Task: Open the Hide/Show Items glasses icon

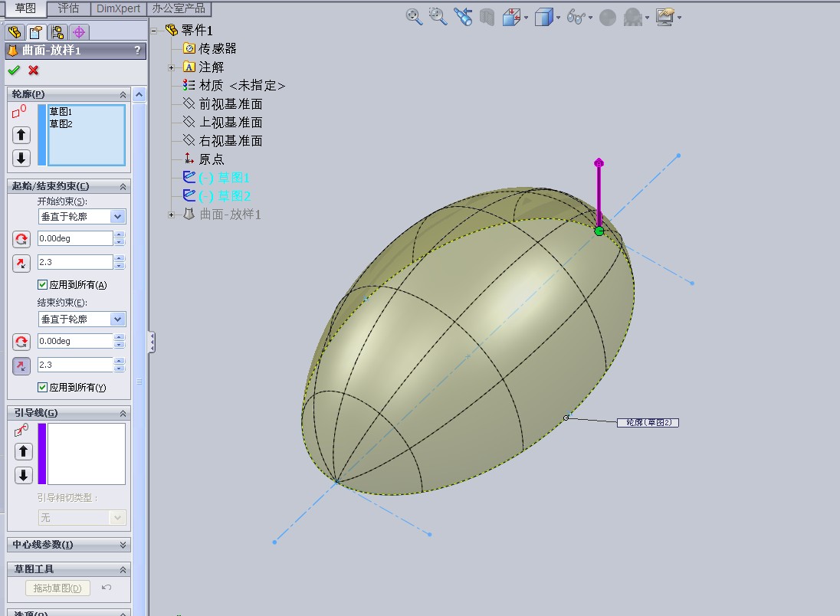Action: (576, 17)
